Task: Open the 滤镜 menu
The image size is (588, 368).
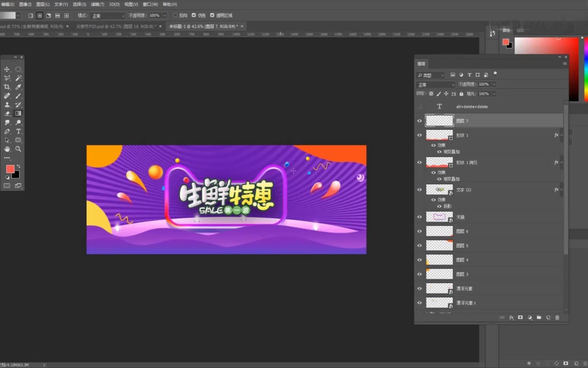Action: point(97,4)
